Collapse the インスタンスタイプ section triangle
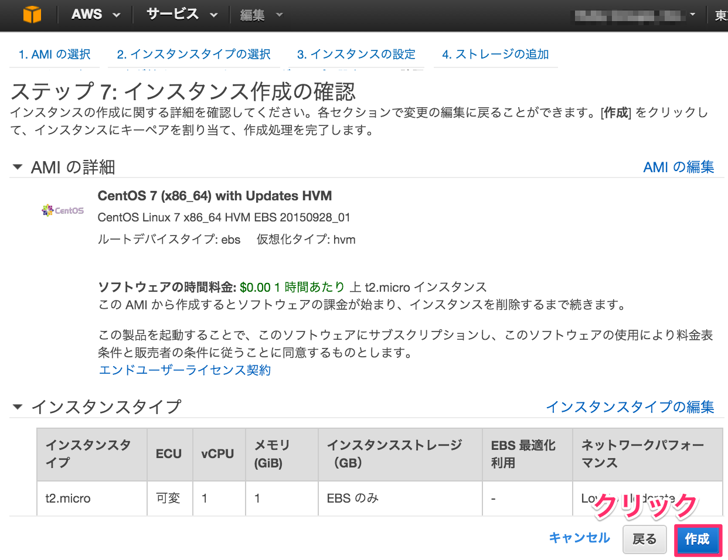The image size is (728, 560). (x=18, y=407)
